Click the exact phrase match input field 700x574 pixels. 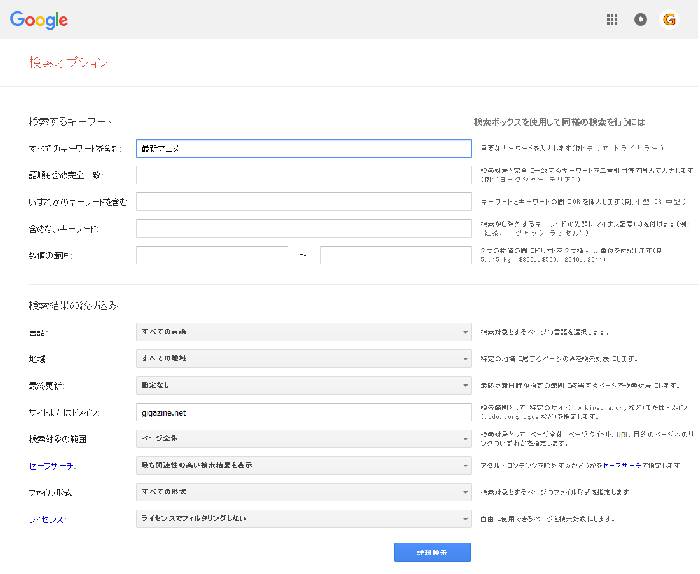pyautogui.click(x=304, y=175)
